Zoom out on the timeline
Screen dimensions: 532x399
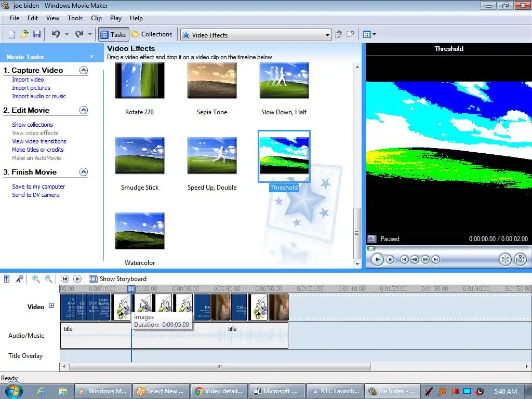click(x=48, y=279)
